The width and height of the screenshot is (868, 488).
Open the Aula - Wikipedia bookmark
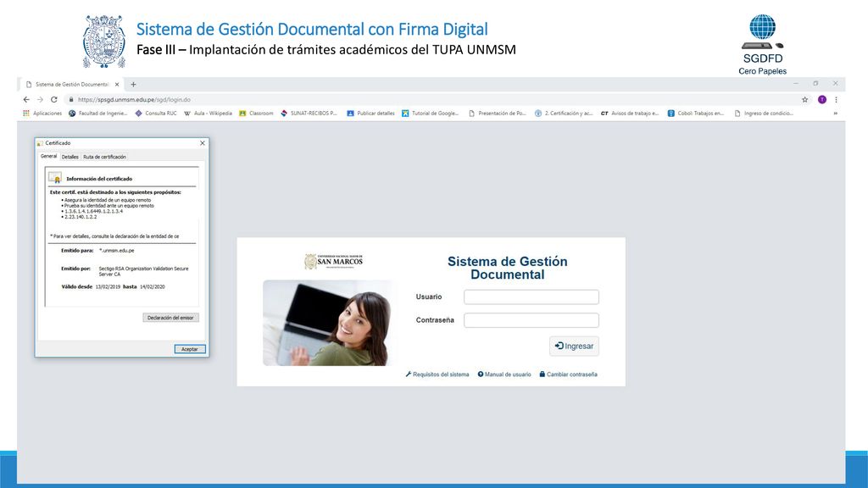209,114
